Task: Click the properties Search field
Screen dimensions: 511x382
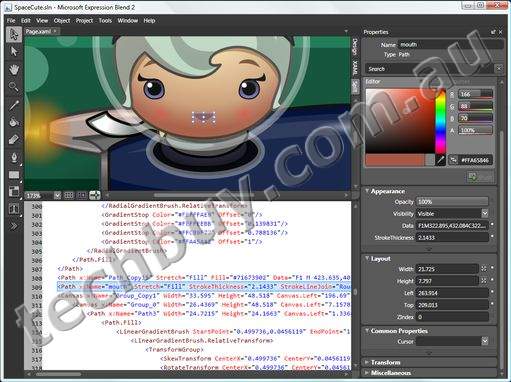Action: (430, 69)
